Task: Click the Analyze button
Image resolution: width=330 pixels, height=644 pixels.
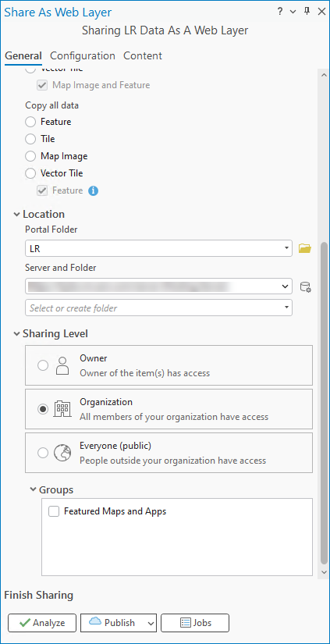Action: coord(42,623)
